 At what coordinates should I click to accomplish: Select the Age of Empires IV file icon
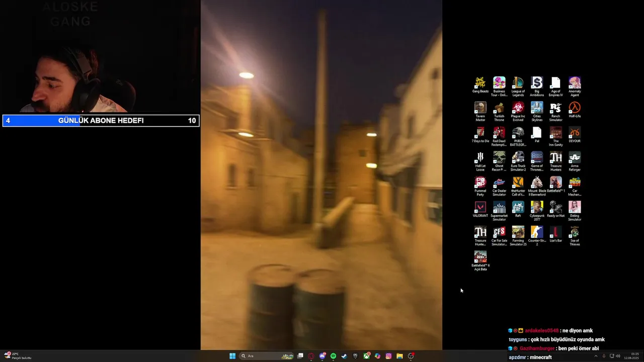point(555,86)
